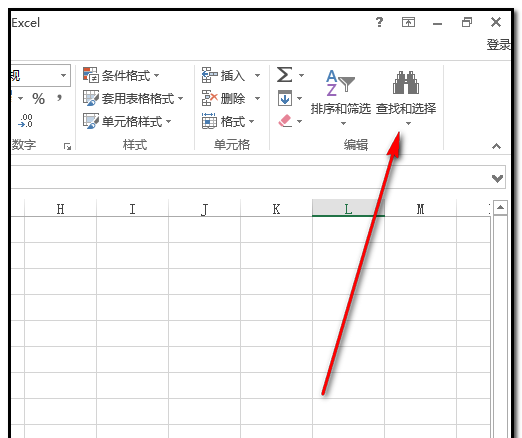Open the Help question mark
The width and height of the screenshot is (522, 438).
[379, 23]
